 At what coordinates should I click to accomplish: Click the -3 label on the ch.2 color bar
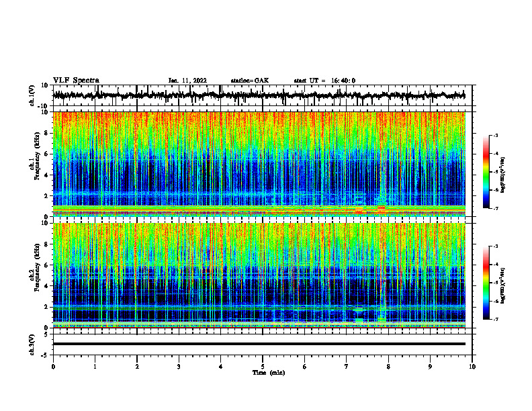pos(495,246)
